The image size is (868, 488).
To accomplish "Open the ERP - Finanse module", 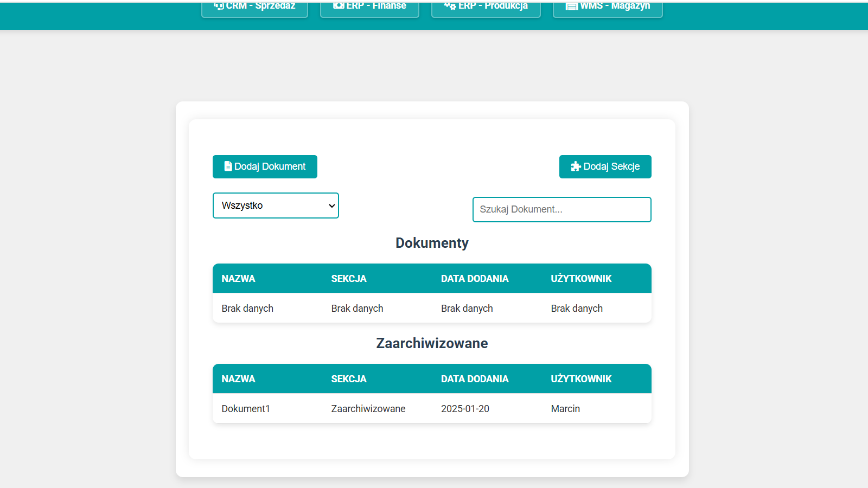I will pos(369,9).
